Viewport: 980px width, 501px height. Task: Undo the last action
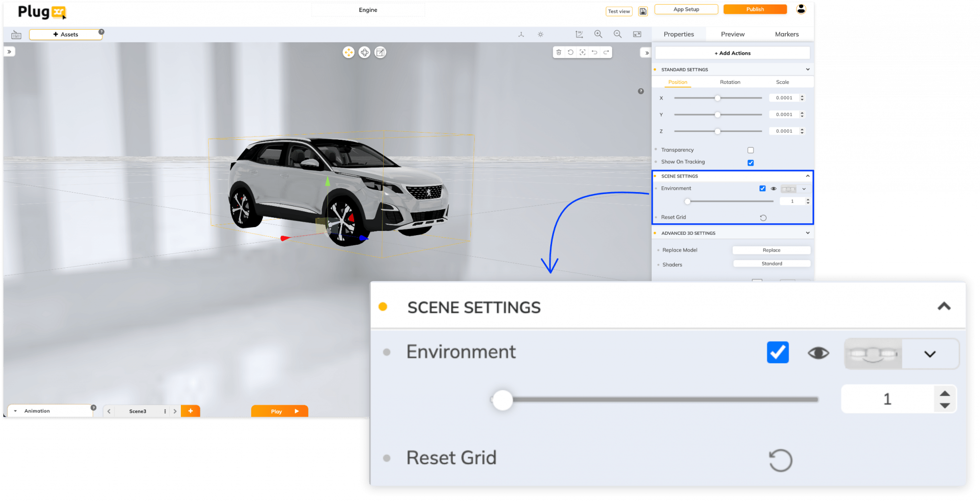point(594,53)
